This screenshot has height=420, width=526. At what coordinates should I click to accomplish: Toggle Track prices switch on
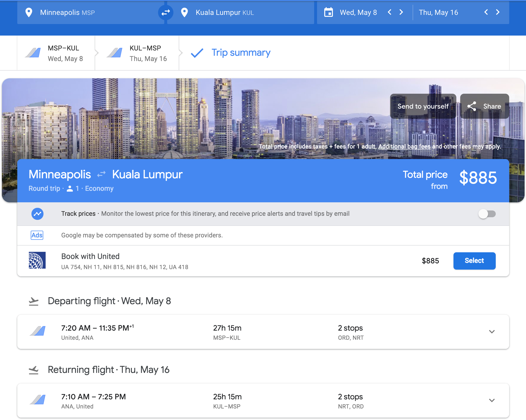pos(487,214)
